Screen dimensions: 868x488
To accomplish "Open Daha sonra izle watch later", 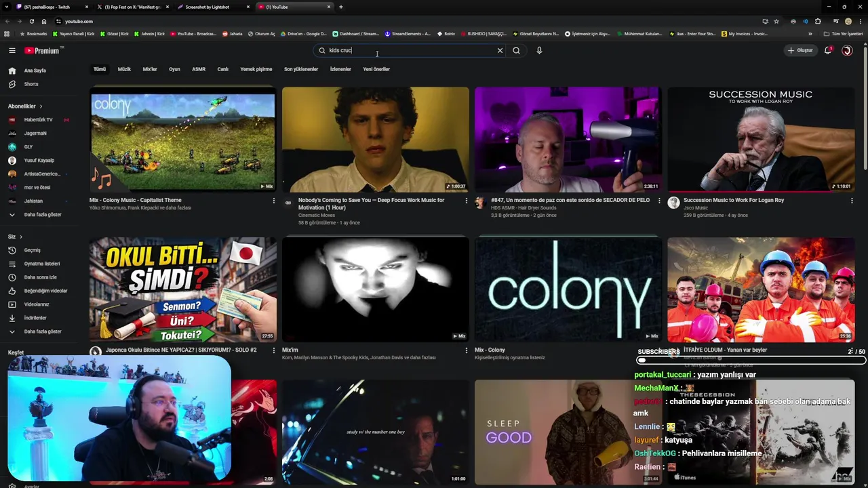I will point(41,277).
